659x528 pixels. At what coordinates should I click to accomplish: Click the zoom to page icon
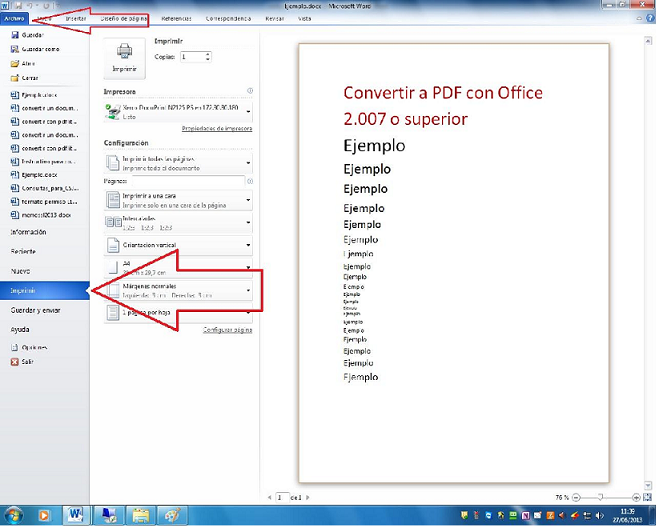pos(648,498)
